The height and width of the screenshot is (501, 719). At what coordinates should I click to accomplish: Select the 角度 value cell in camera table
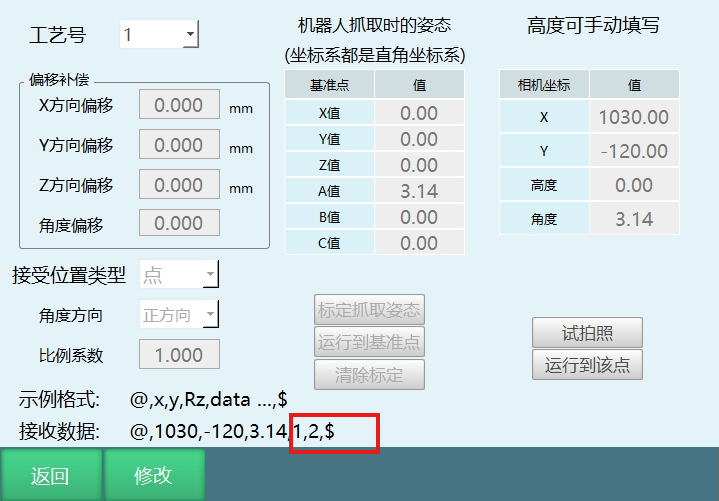(633, 219)
